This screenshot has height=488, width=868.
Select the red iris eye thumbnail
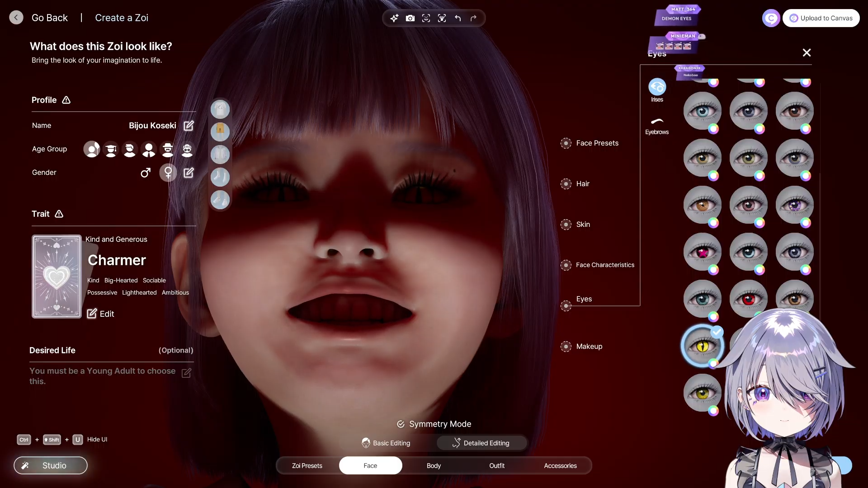pyautogui.click(x=748, y=298)
